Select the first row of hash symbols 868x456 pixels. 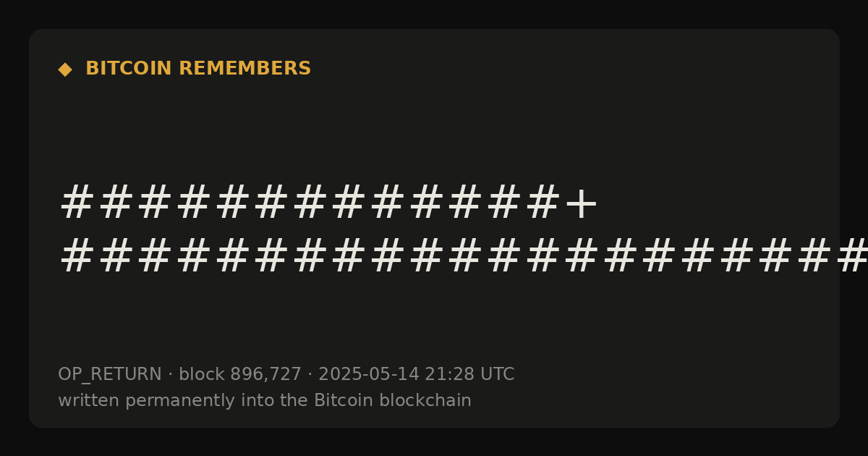point(329,203)
